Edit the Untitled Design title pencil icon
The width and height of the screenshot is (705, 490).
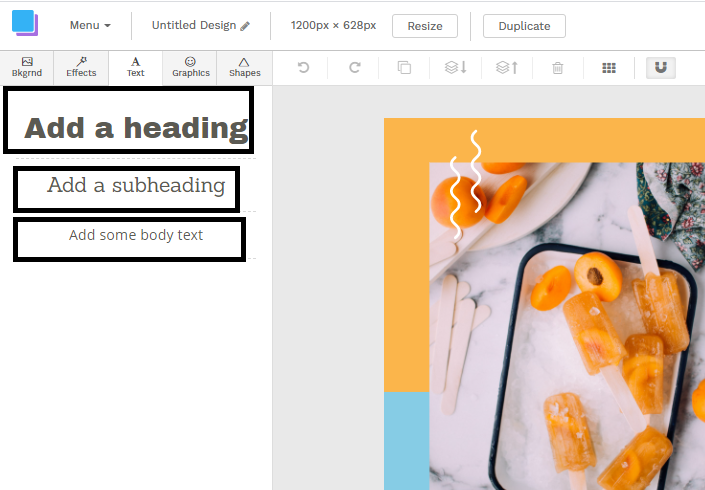245,27
